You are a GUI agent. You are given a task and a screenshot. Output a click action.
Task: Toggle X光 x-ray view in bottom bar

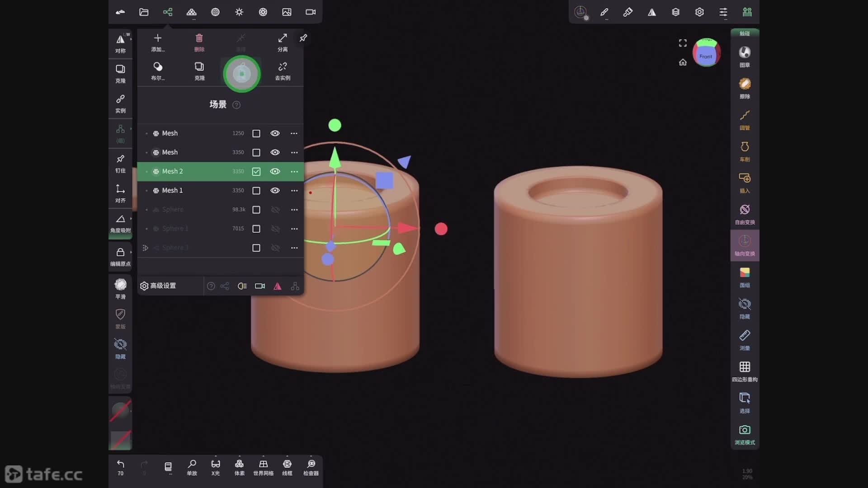click(216, 467)
